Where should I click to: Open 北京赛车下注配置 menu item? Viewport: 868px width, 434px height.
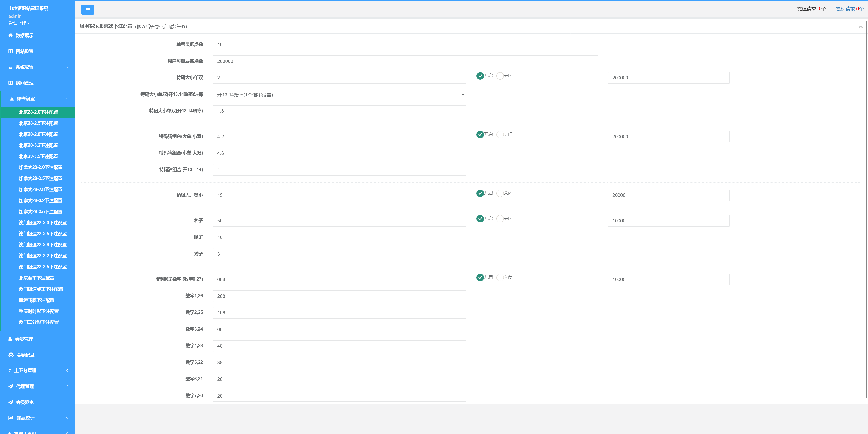(36, 278)
